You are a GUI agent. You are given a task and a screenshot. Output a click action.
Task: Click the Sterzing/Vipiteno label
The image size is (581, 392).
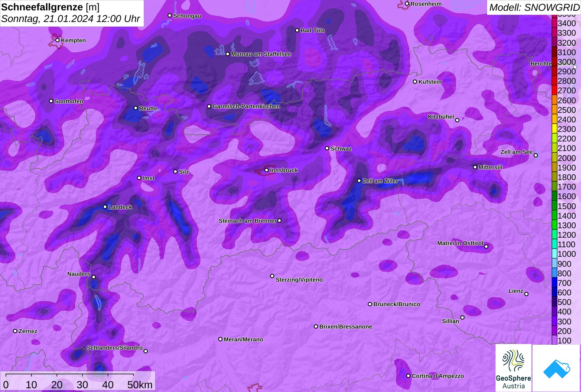[299, 280]
